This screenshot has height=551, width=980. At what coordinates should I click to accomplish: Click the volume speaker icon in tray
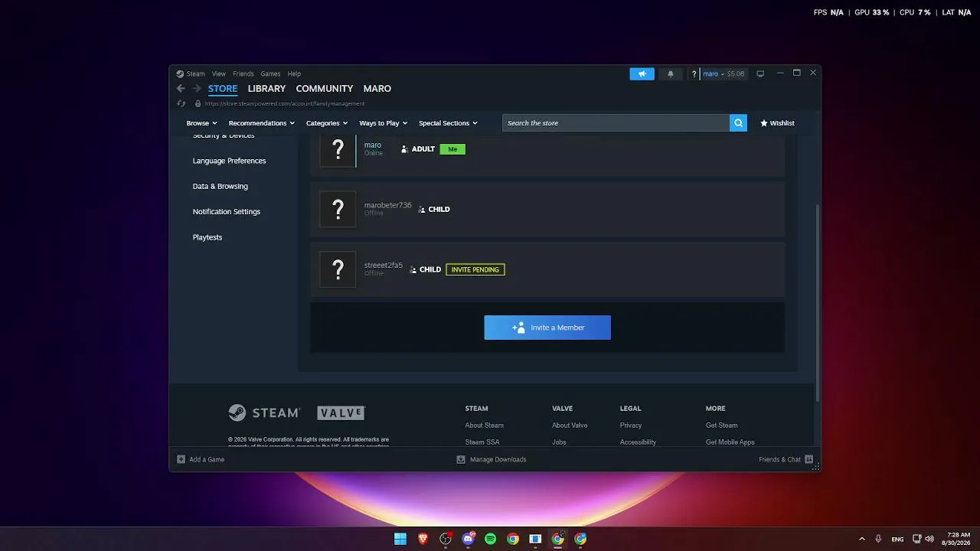[x=929, y=539]
